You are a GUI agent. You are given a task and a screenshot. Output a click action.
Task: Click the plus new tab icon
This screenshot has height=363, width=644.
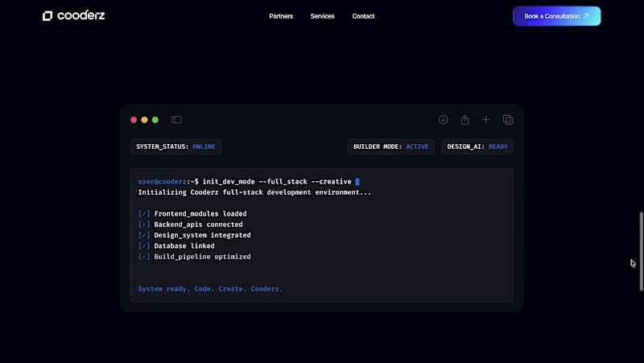point(486,119)
